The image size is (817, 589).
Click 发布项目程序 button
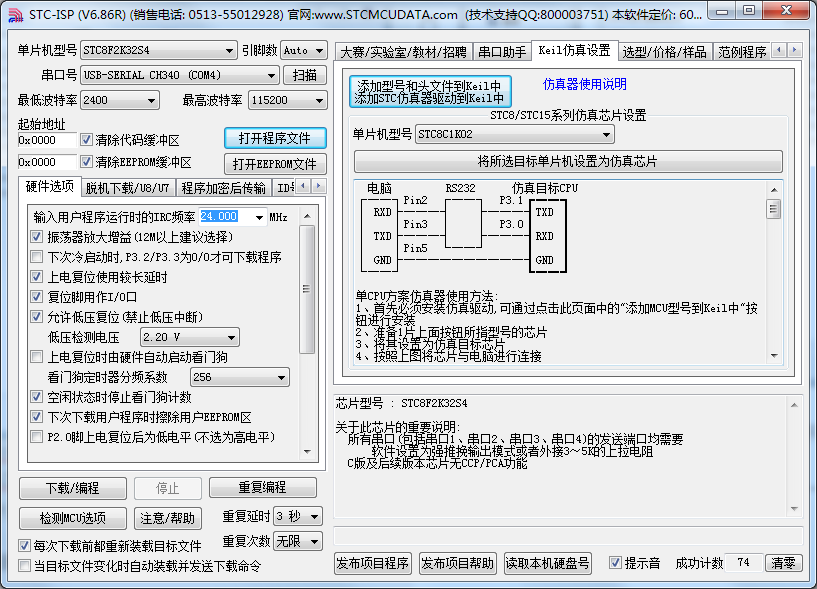[x=373, y=563]
